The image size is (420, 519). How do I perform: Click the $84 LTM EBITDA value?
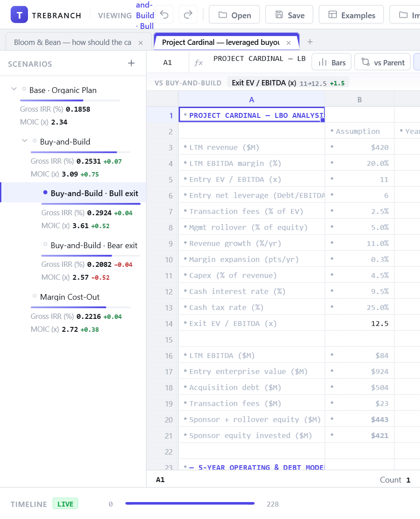tap(360, 355)
